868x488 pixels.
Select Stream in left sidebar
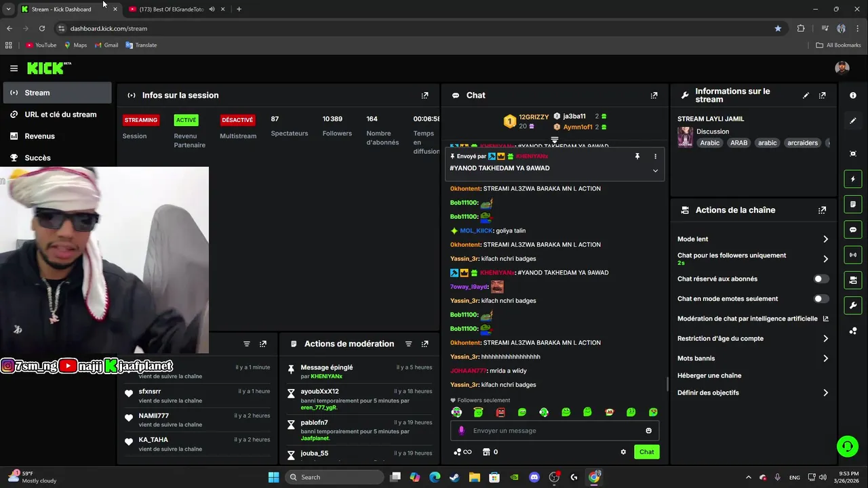point(58,93)
